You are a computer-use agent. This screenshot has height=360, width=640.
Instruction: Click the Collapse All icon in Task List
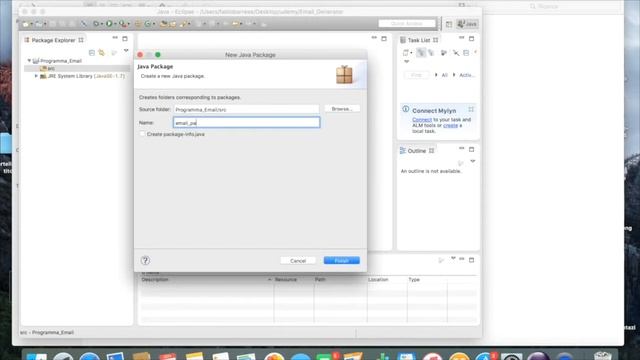466,53
